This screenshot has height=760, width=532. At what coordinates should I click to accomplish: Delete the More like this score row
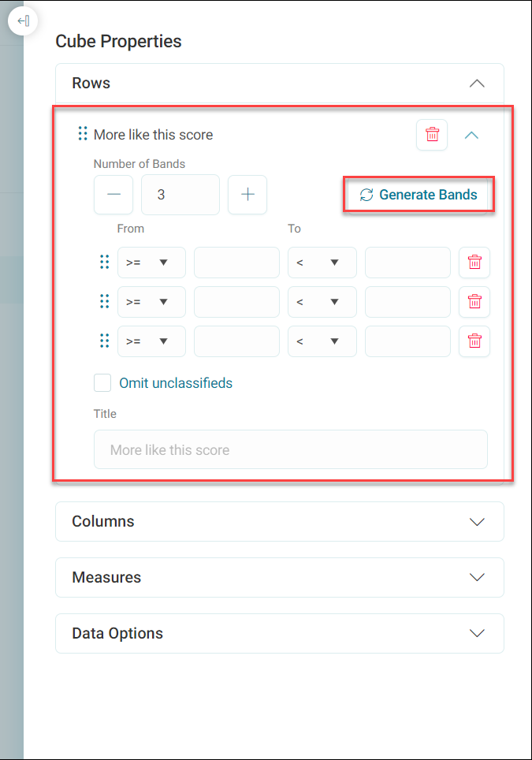432,134
